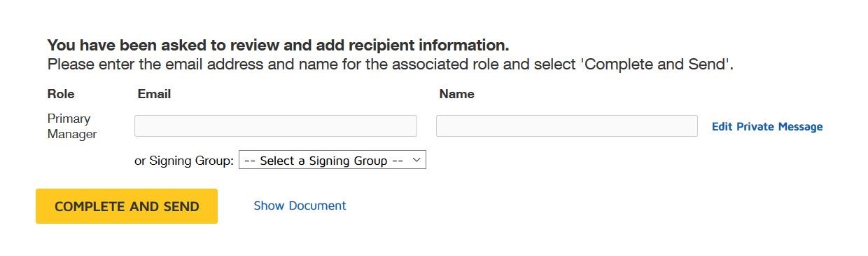Click the Email input field for Primary Manager
The height and width of the screenshot is (256, 868).
pos(276,126)
